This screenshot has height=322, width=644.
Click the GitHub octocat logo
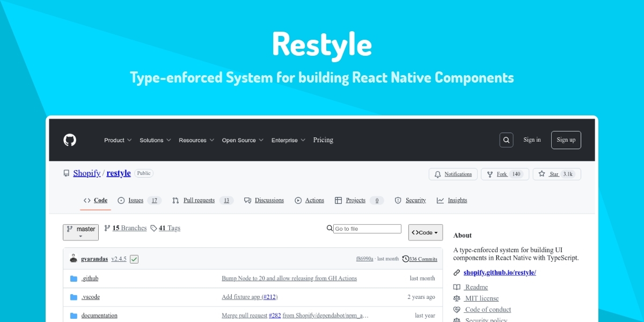(70, 140)
